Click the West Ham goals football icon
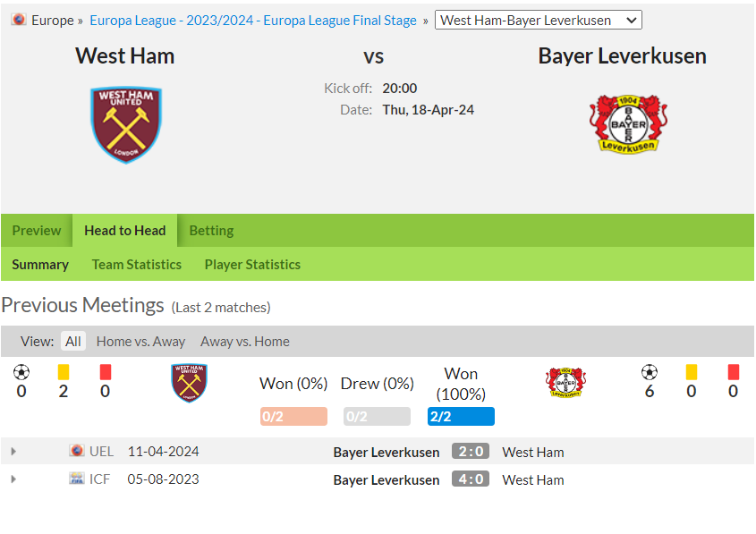Image resolution: width=756 pixels, height=534 pixels. click(x=21, y=372)
